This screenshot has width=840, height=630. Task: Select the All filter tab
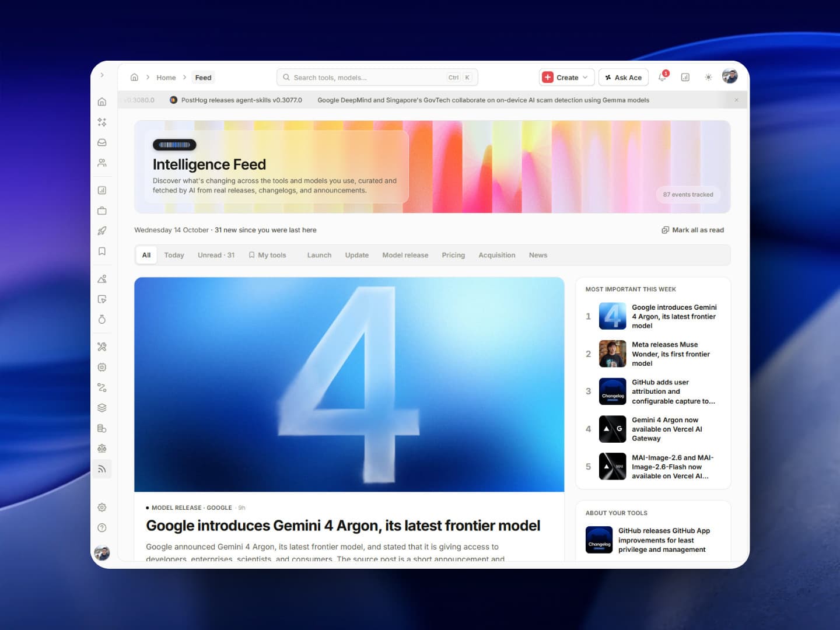pyautogui.click(x=146, y=255)
